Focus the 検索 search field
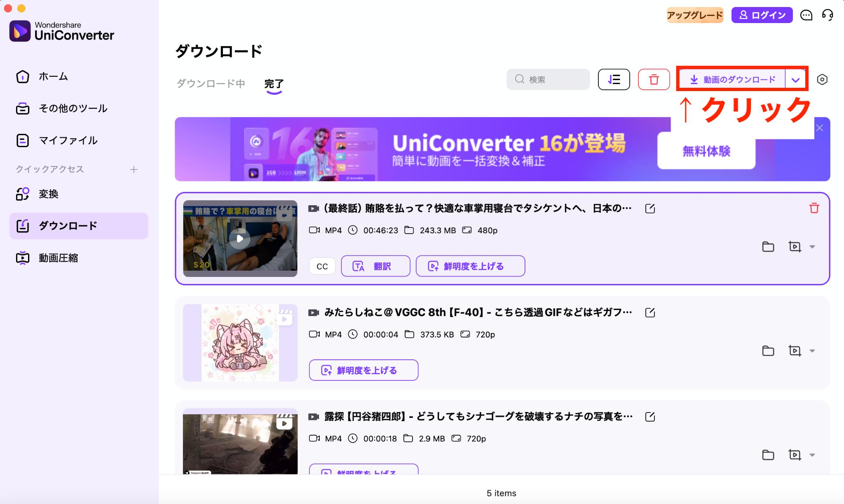Screen dimensions: 844x504 (548, 79)
